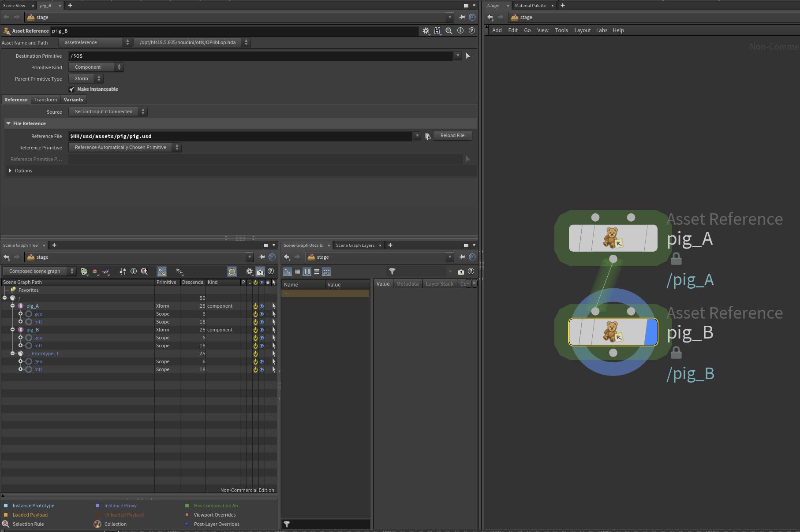Collapse the __Prototype_1 tree item

click(13, 353)
